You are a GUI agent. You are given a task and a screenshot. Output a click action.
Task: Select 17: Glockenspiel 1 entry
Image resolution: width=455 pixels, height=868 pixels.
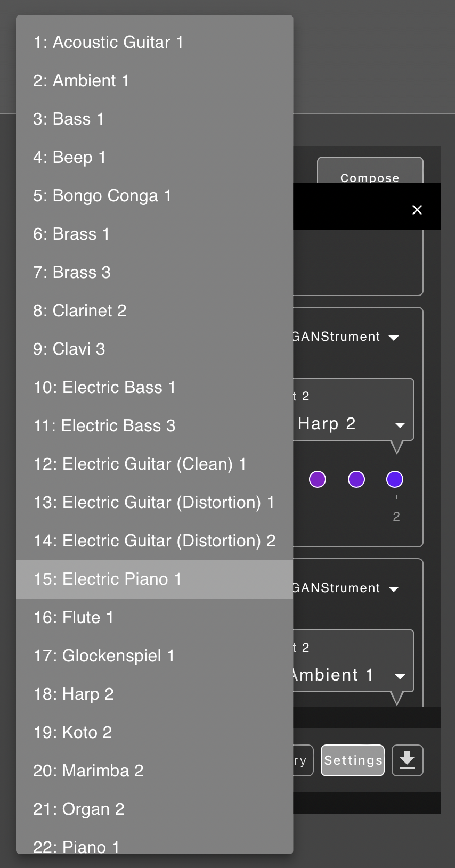[x=155, y=656]
